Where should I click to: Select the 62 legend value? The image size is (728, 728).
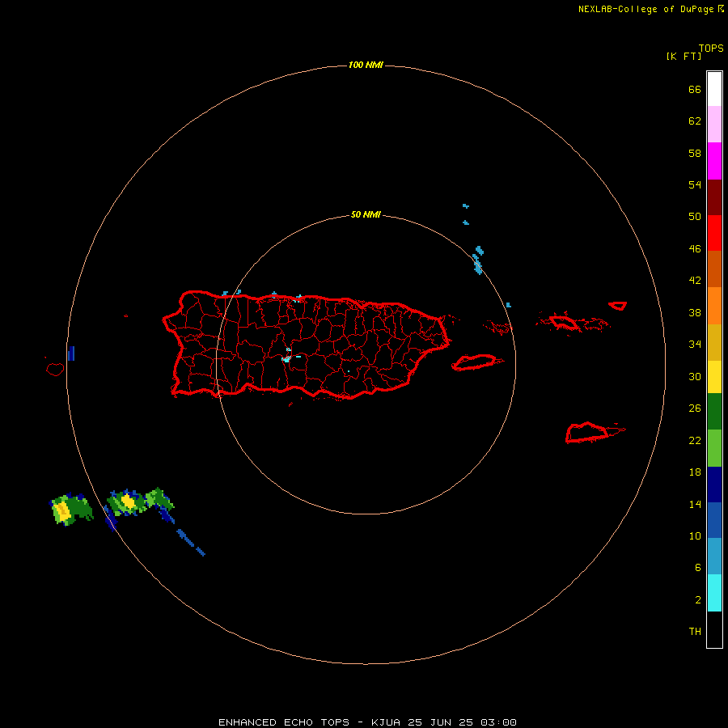click(x=695, y=121)
